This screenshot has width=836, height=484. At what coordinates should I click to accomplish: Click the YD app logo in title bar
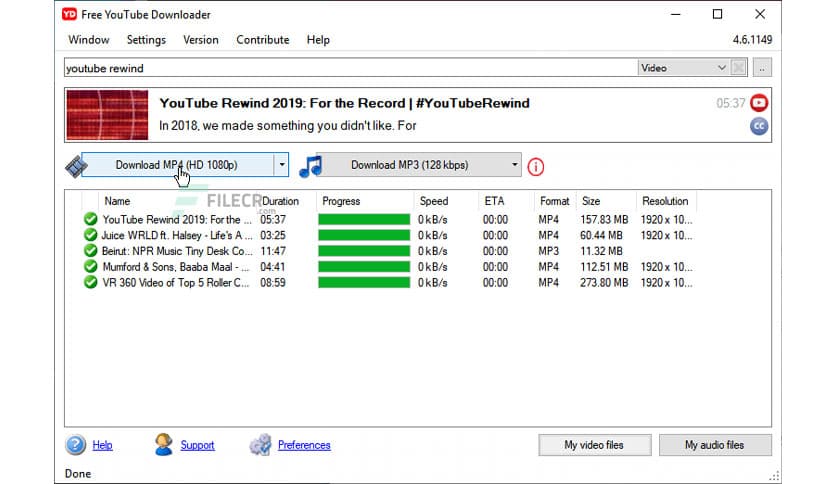coord(69,14)
